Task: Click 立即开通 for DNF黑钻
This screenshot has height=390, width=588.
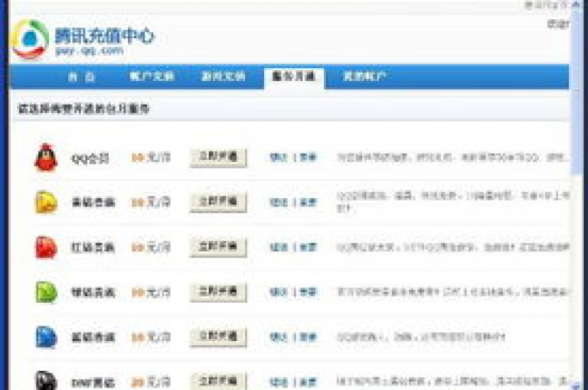Action: coord(218,382)
